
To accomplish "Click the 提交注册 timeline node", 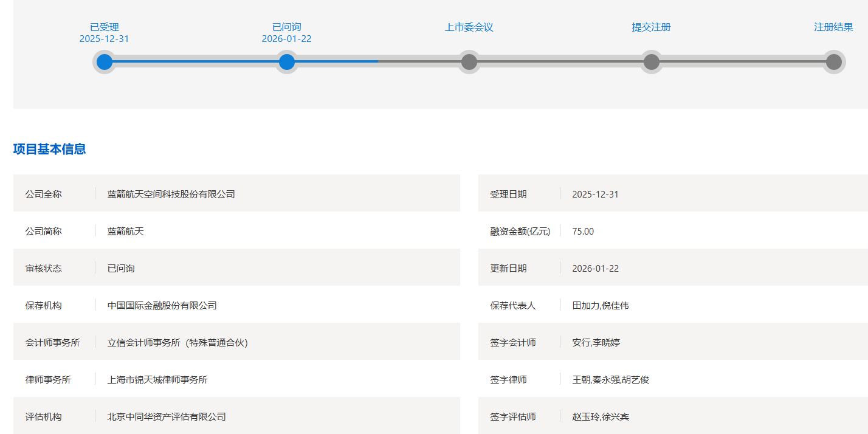I will (651, 61).
